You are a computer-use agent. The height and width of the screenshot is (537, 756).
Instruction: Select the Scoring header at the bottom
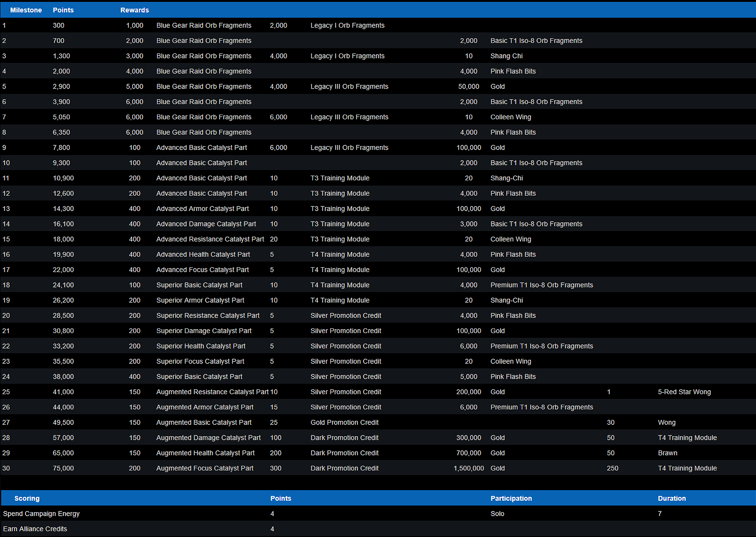coord(27,498)
